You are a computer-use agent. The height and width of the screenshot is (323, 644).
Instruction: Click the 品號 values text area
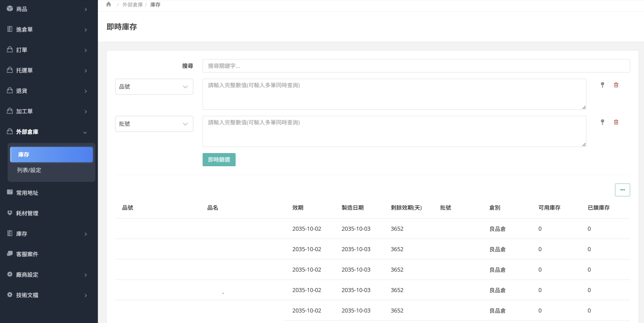click(394, 94)
